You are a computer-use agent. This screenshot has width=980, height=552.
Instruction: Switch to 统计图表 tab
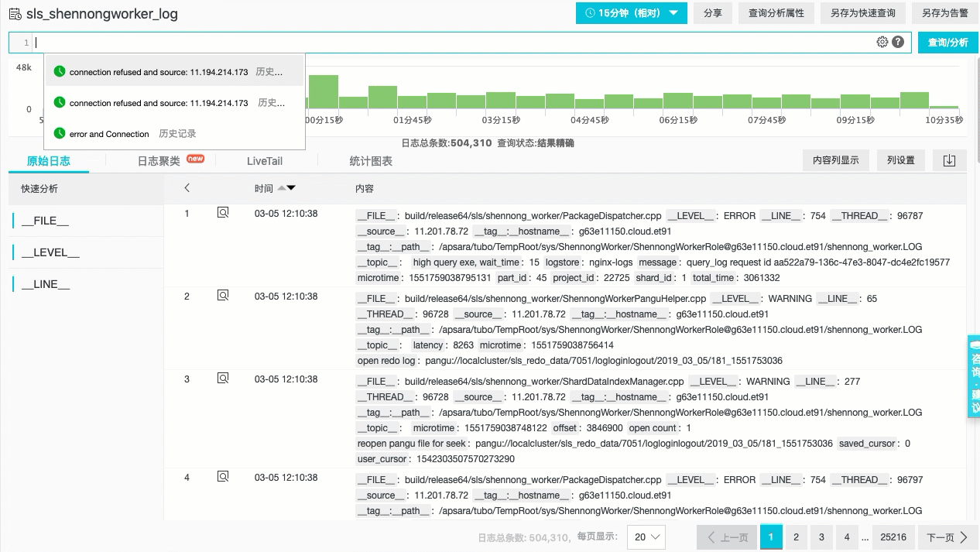pos(371,161)
